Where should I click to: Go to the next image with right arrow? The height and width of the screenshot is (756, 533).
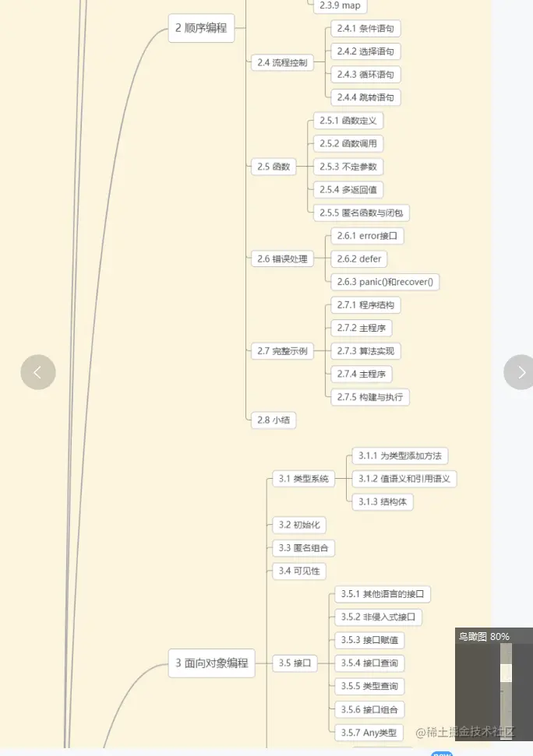click(x=519, y=372)
